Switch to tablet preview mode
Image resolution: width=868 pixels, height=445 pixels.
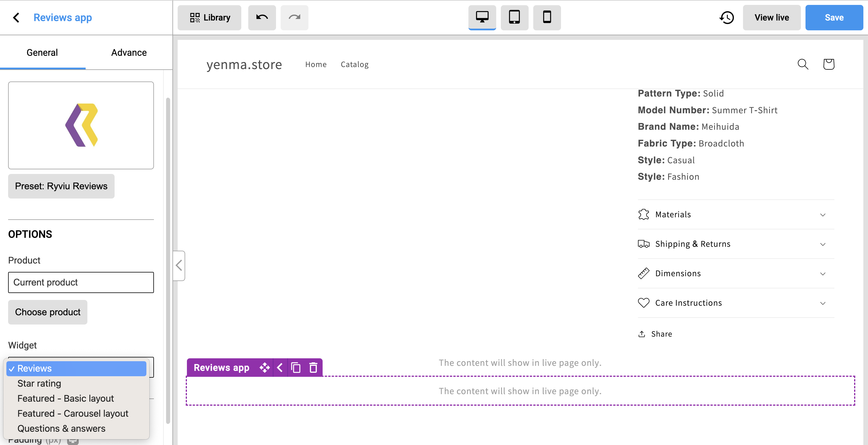(x=514, y=18)
